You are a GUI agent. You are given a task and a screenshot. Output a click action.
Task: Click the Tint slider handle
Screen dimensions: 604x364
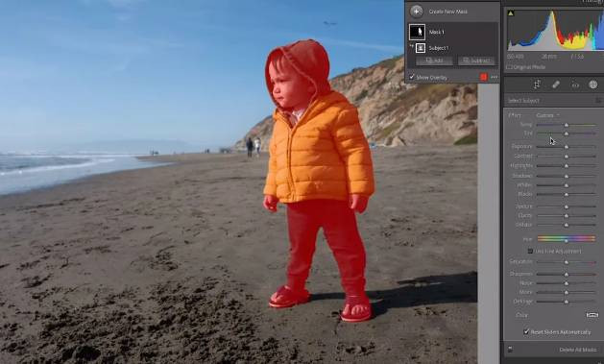coord(567,133)
